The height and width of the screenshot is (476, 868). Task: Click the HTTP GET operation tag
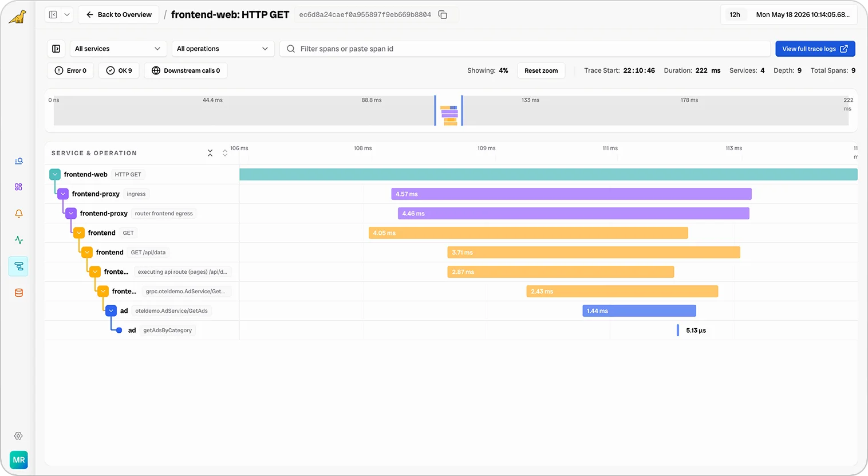click(128, 174)
